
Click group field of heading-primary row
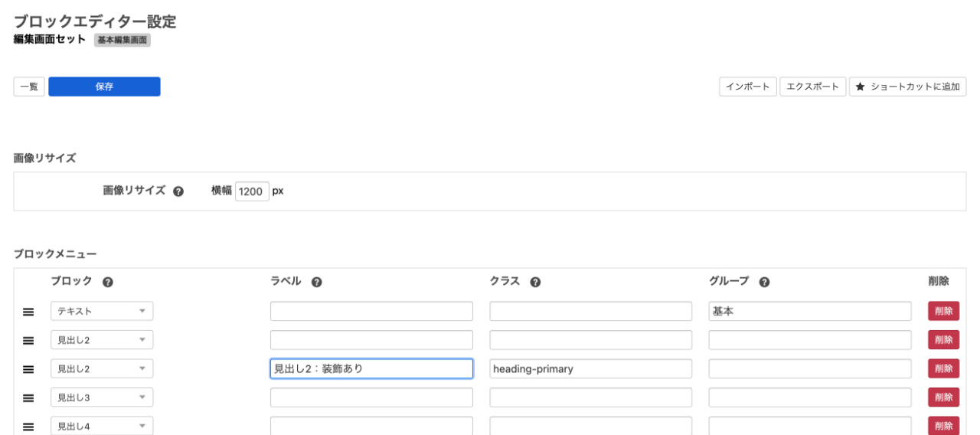click(810, 368)
